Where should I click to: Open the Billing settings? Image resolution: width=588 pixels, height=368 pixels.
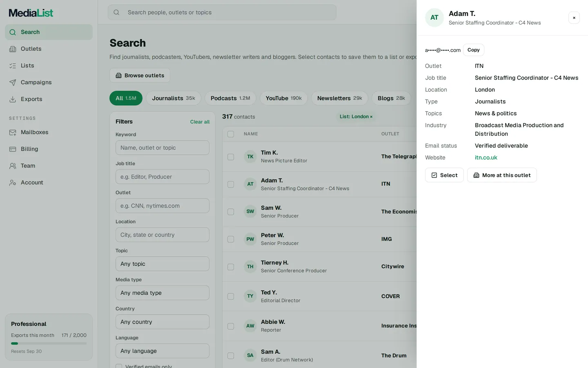(x=49, y=149)
